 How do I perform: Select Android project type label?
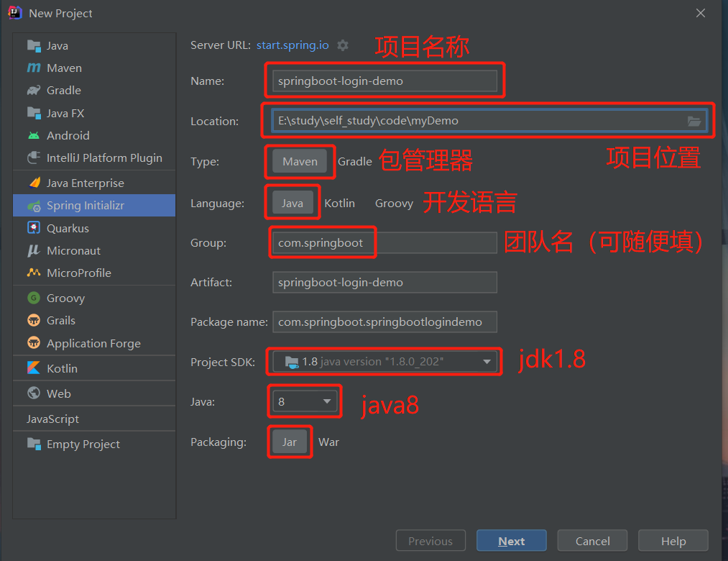point(68,135)
